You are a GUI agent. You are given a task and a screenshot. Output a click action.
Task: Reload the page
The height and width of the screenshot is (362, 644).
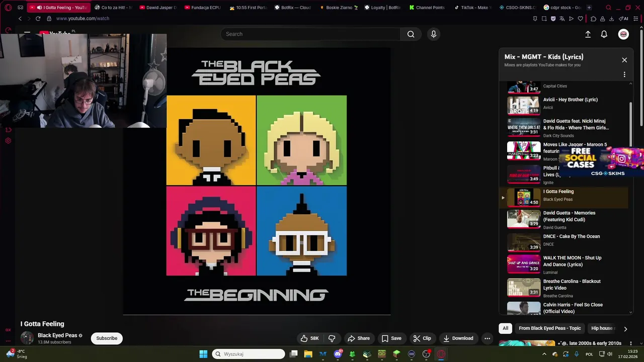pyautogui.click(x=38, y=19)
